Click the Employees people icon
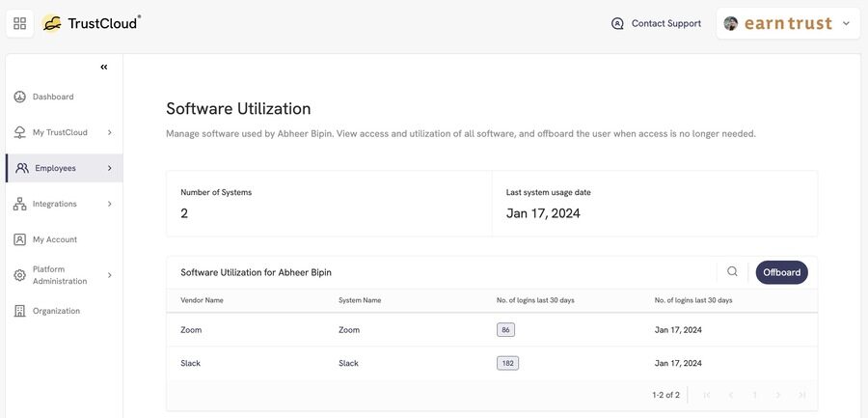Image resolution: width=868 pixels, height=418 pixels. click(x=22, y=168)
